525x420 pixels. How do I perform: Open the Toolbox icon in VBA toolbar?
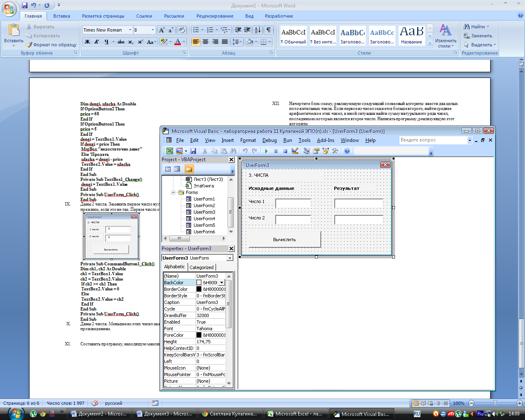coord(335,151)
